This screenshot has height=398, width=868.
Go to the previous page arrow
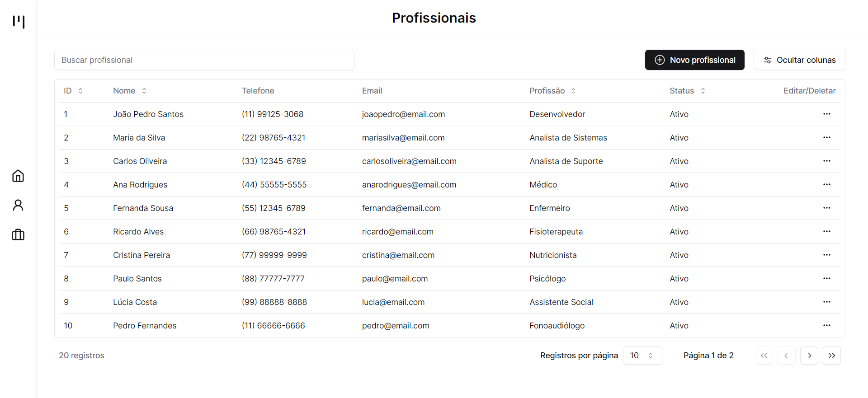(x=787, y=356)
